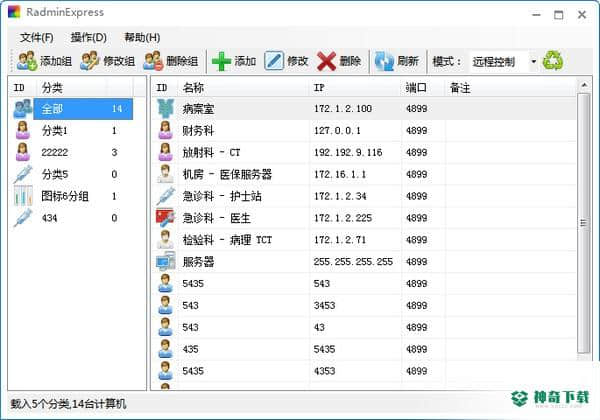This screenshot has width=600, height=420.
Task: Click the status bar text 载入5个分类,14台计算机
Action: coord(68,404)
